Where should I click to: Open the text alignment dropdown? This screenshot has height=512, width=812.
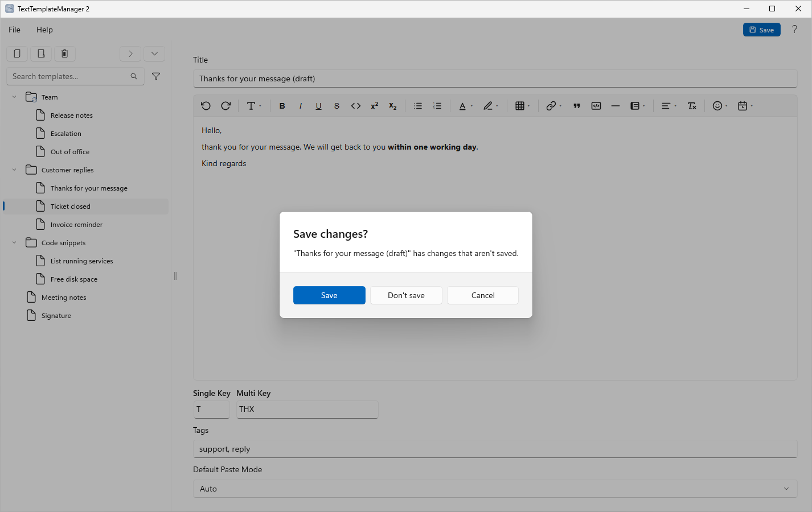669,106
